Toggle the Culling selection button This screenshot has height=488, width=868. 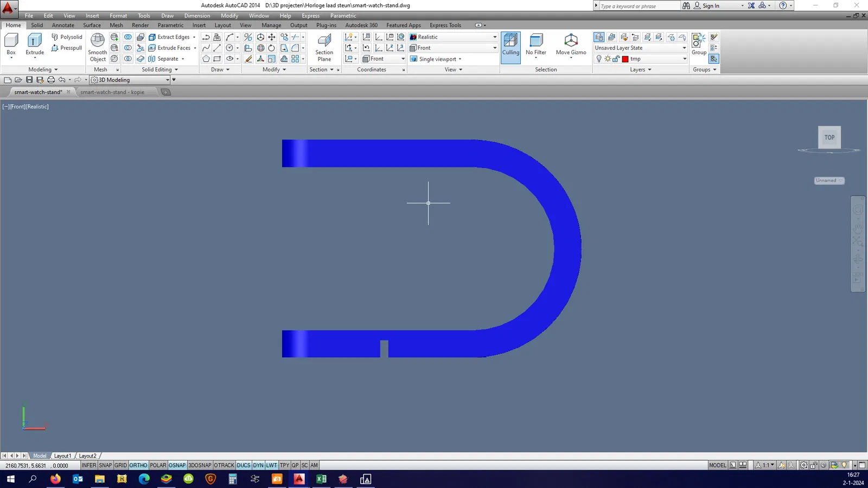click(510, 46)
